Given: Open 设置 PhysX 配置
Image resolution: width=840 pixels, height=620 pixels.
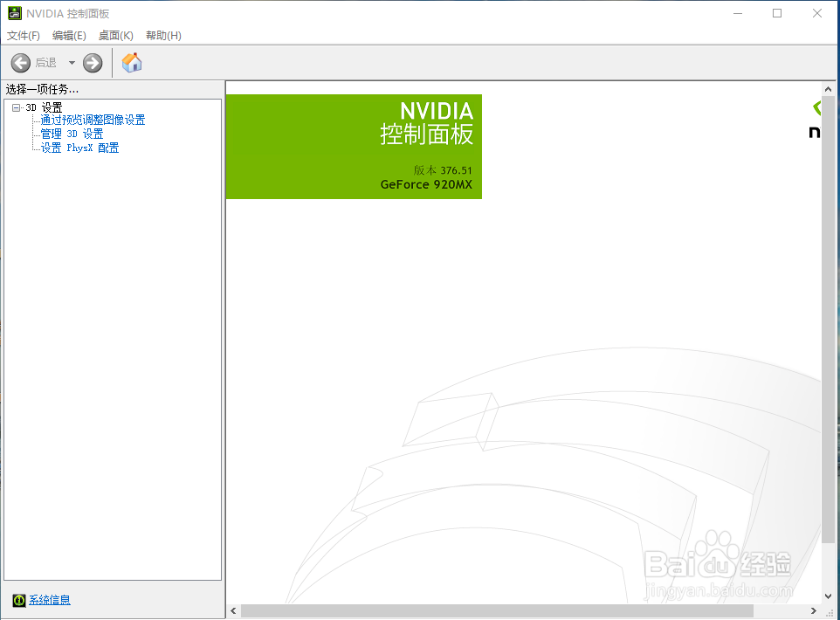Looking at the screenshot, I should [79, 148].
